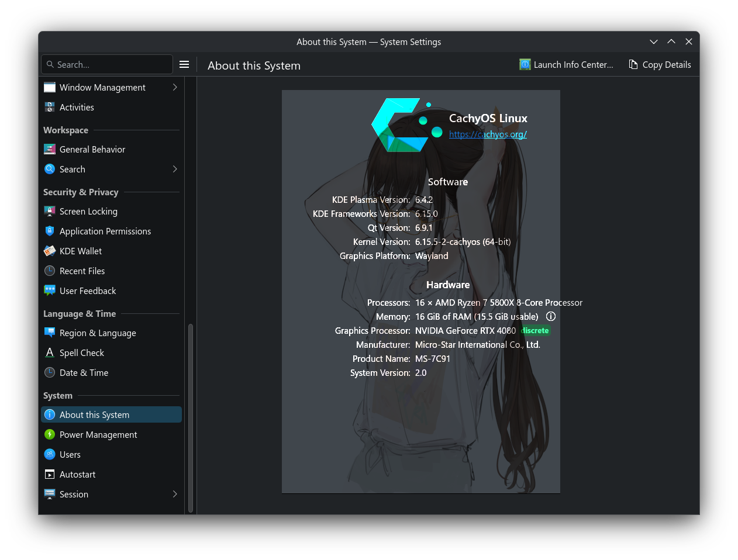
Task: Select Screen Locking entry
Action: tap(111, 211)
